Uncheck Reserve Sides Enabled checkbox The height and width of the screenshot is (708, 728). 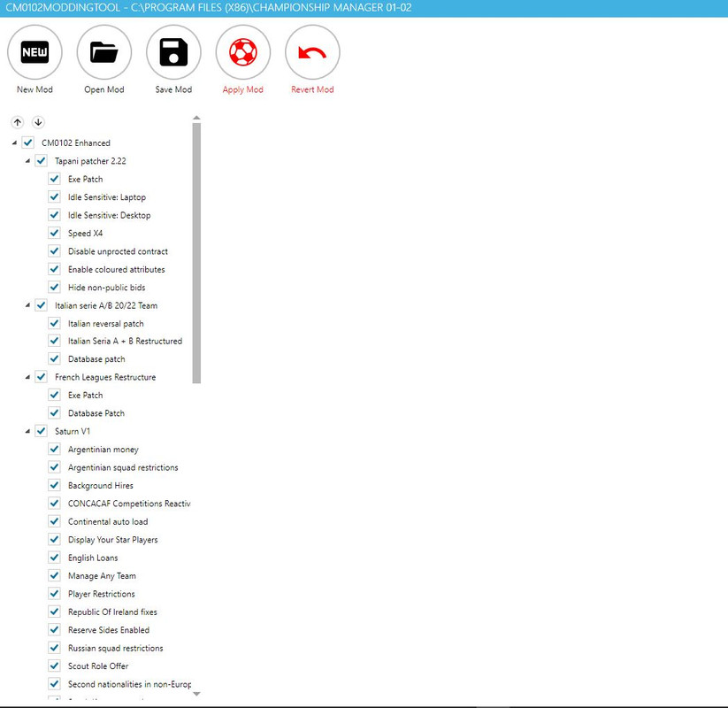pyautogui.click(x=54, y=629)
